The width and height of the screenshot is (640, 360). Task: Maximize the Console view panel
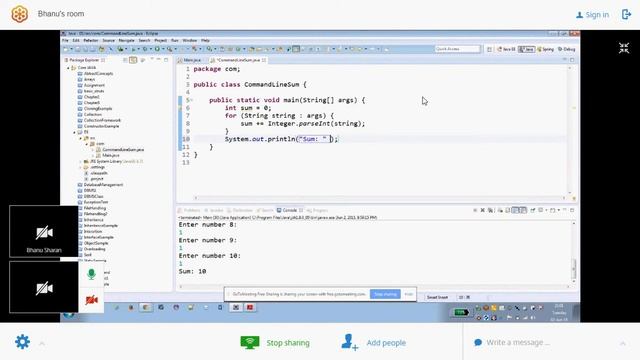(572, 210)
